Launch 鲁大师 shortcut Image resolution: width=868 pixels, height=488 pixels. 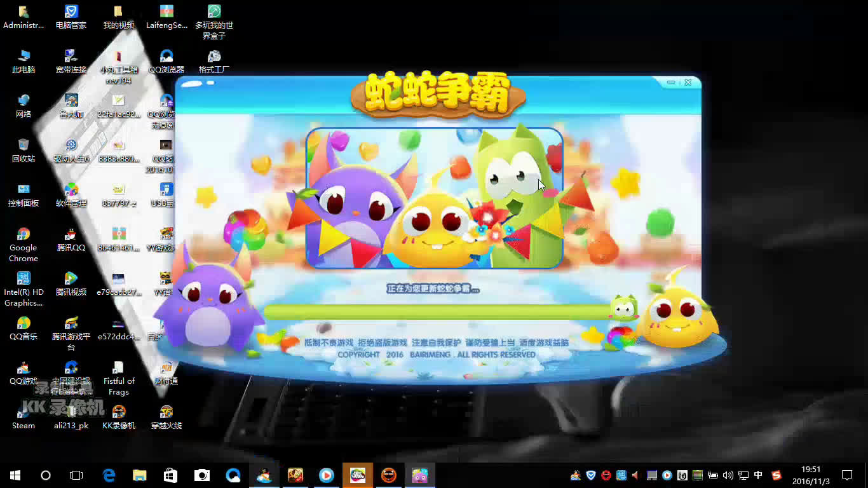tap(71, 107)
